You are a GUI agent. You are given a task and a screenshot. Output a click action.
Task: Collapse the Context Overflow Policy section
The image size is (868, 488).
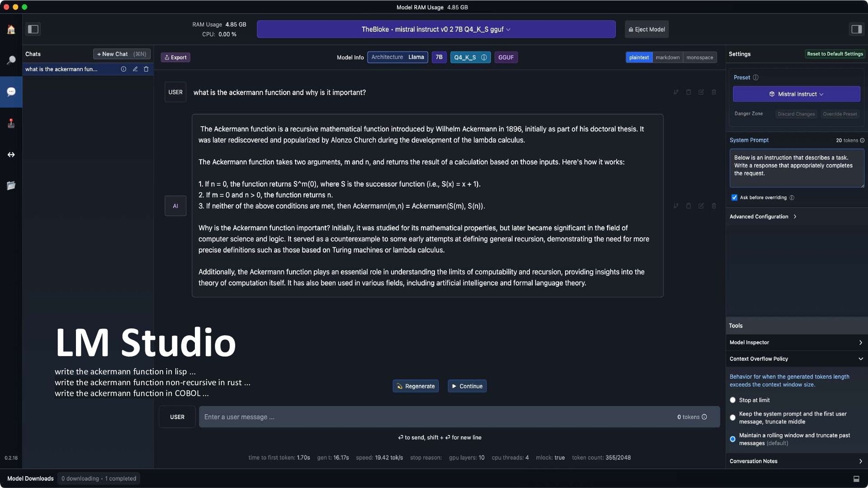pos(796,359)
